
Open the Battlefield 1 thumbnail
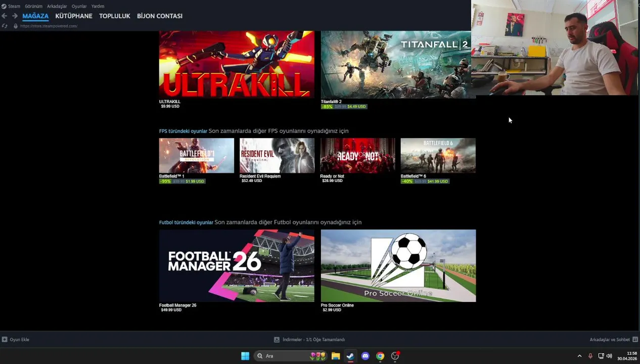coord(197,156)
